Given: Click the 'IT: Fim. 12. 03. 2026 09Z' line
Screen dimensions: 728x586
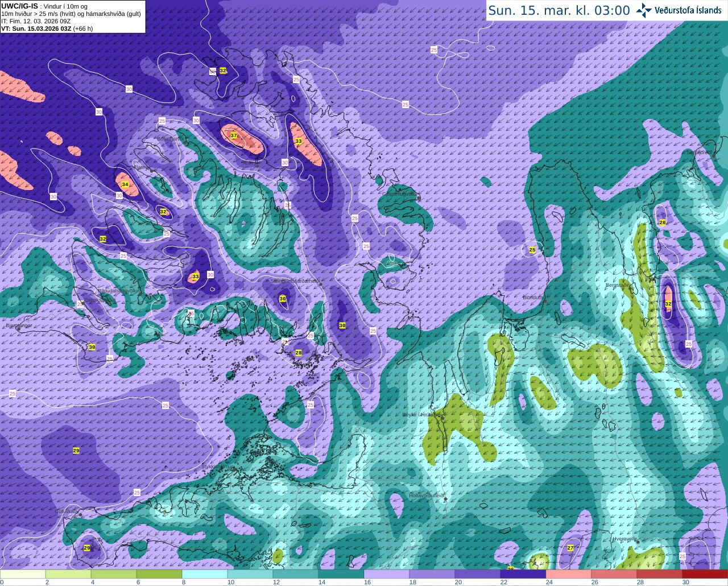Looking at the screenshot, I should (x=36, y=21).
